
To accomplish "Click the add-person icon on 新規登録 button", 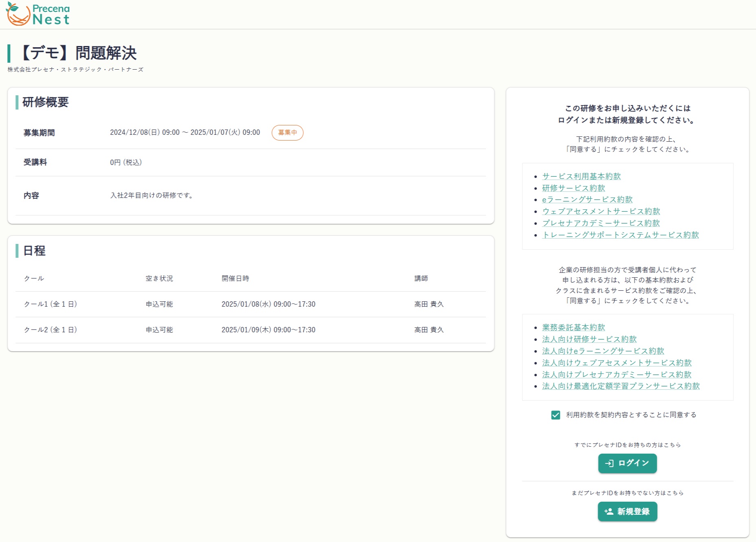I will [x=609, y=511].
